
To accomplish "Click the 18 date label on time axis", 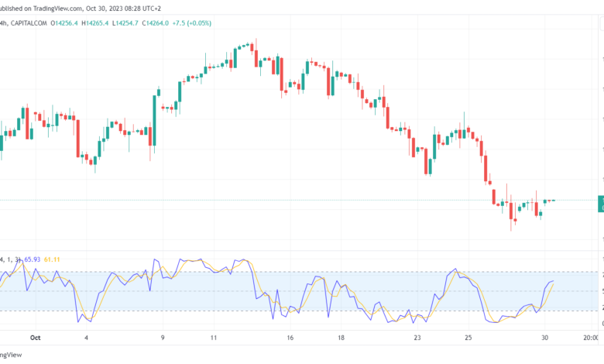I will tap(341, 338).
